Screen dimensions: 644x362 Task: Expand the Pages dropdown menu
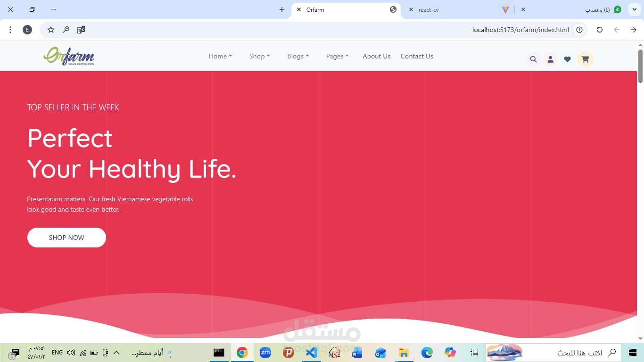[x=338, y=56]
